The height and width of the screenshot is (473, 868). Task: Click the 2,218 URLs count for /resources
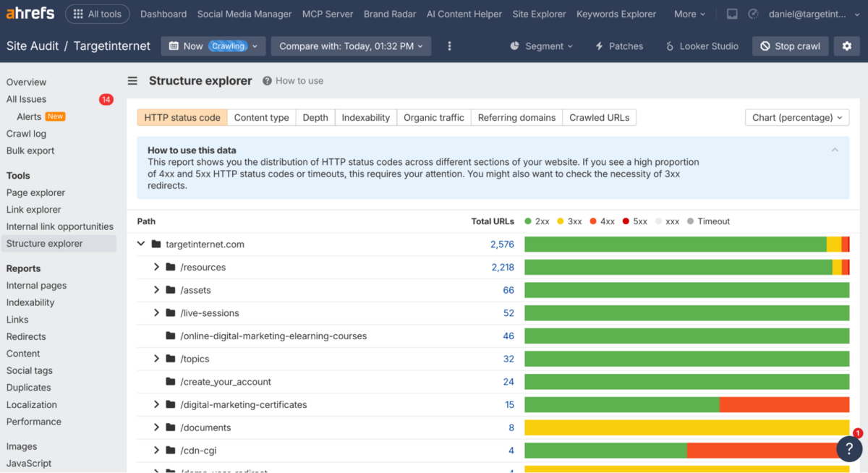(503, 267)
